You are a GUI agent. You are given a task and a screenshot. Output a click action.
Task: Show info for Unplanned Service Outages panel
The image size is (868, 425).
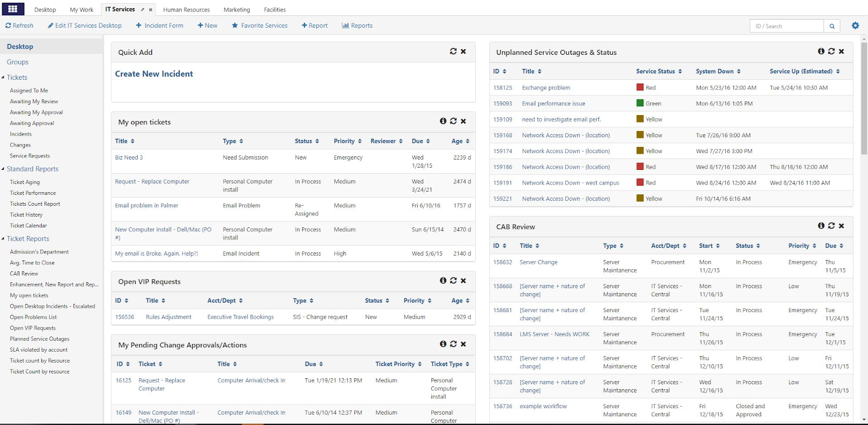(x=821, y=52)
